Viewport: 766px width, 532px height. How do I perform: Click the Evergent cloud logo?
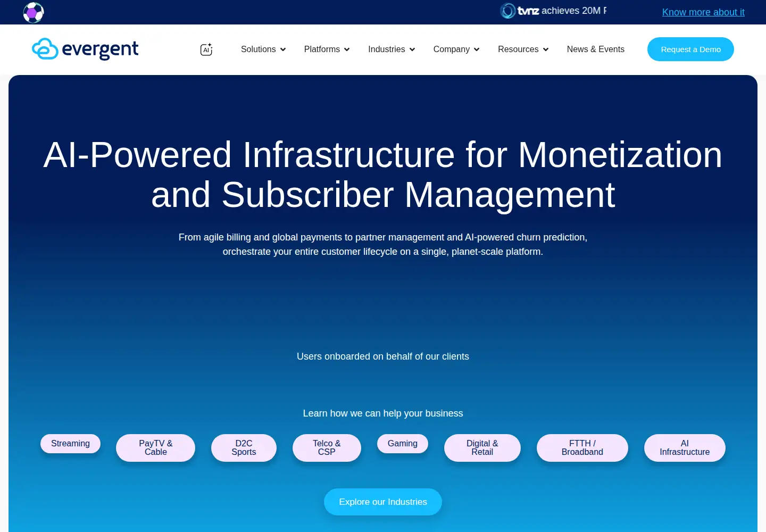(x=85, y=49)
